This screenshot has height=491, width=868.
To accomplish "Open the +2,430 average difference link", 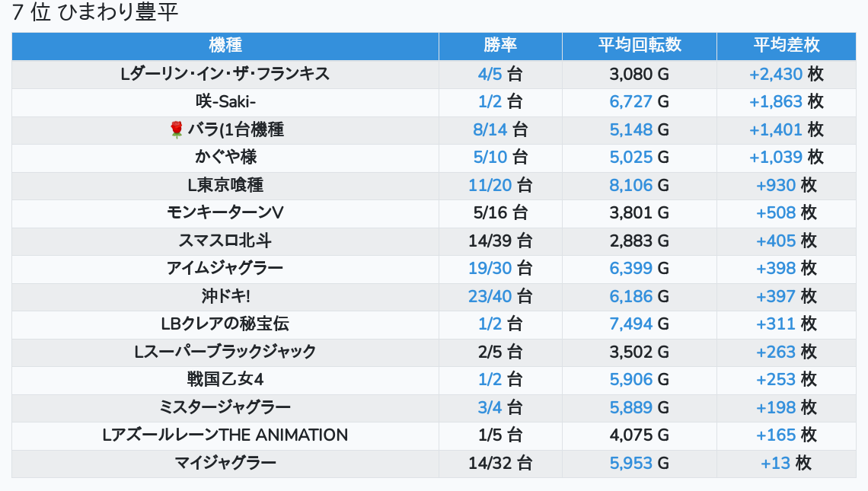I will pos(776,75).
